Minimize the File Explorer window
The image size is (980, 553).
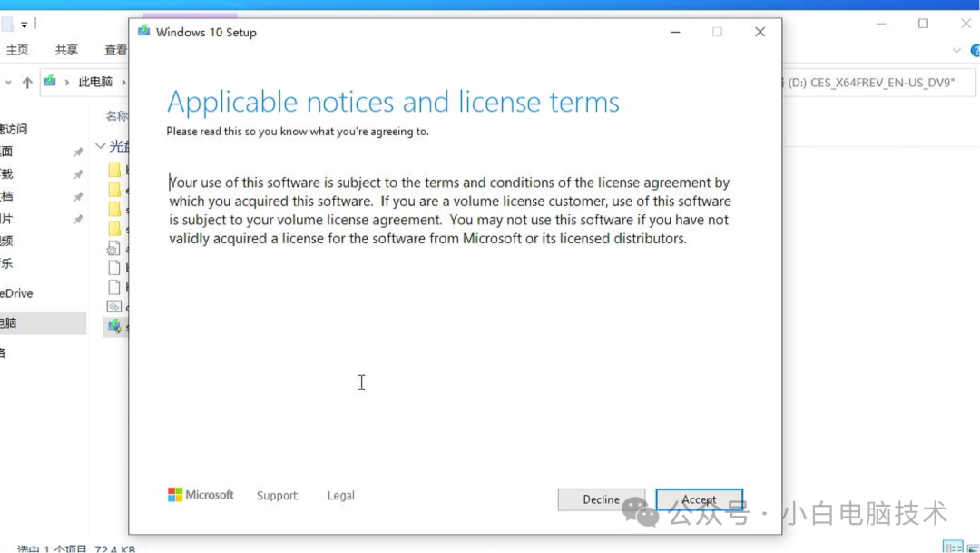(881, 24)
